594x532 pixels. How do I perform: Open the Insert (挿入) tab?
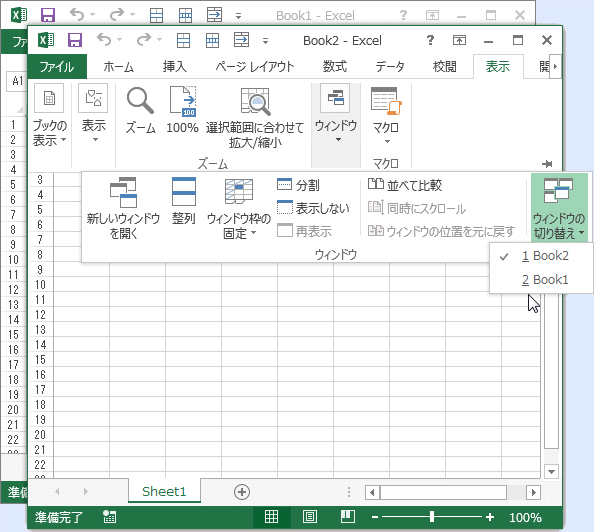point(175,67)
